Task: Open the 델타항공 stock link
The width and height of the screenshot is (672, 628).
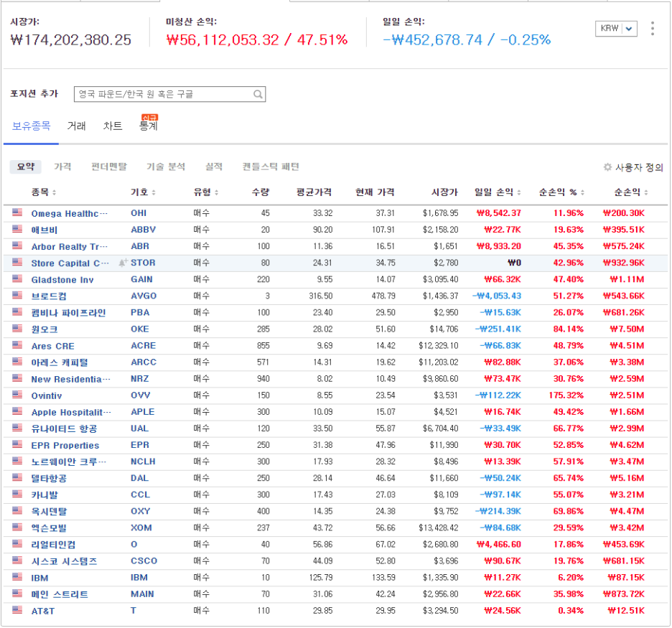Action: click(48, 479)
